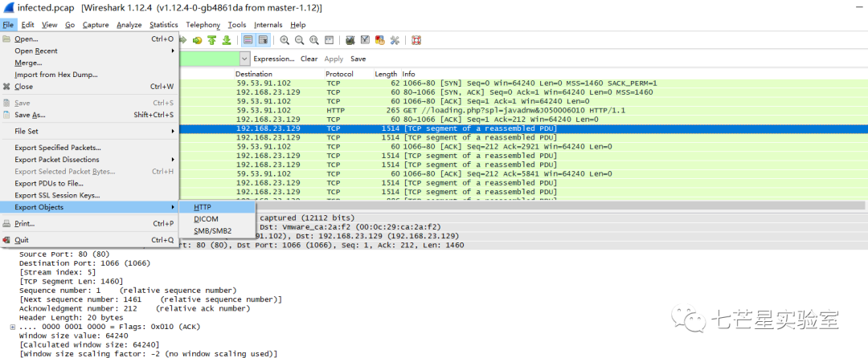
Task: Choose Open... in File menu
Action: point(89,39)
